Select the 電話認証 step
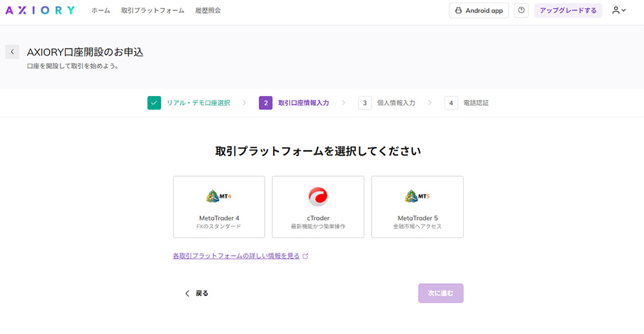This screenshot has width=644, height=334. tap(476, 103)
